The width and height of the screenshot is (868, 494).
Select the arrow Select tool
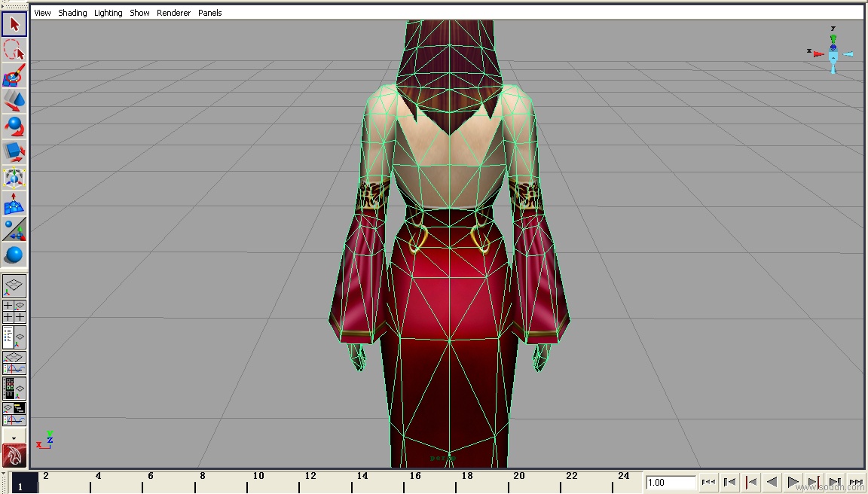14,23
